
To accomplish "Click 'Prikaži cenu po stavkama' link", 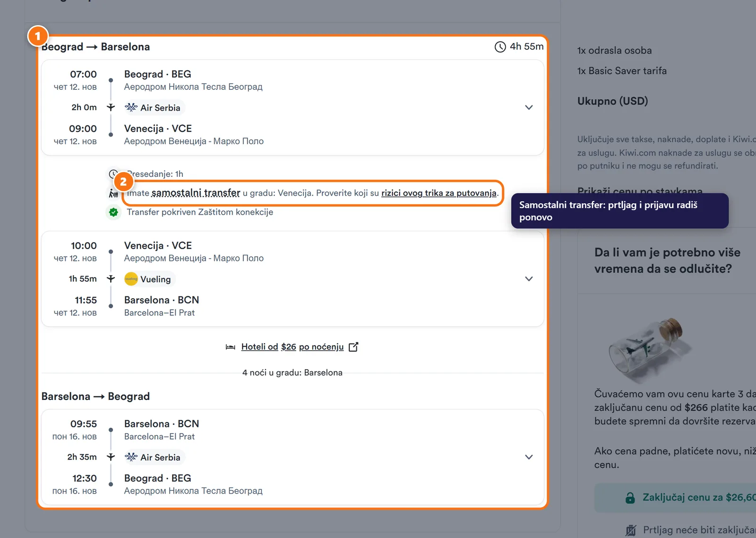I will [640, 191].
